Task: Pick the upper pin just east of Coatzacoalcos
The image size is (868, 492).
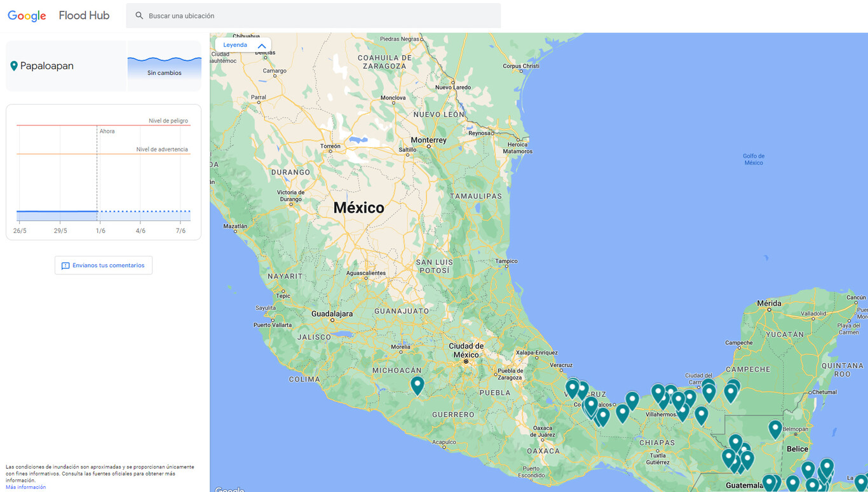Action: [x=632, y=399]
